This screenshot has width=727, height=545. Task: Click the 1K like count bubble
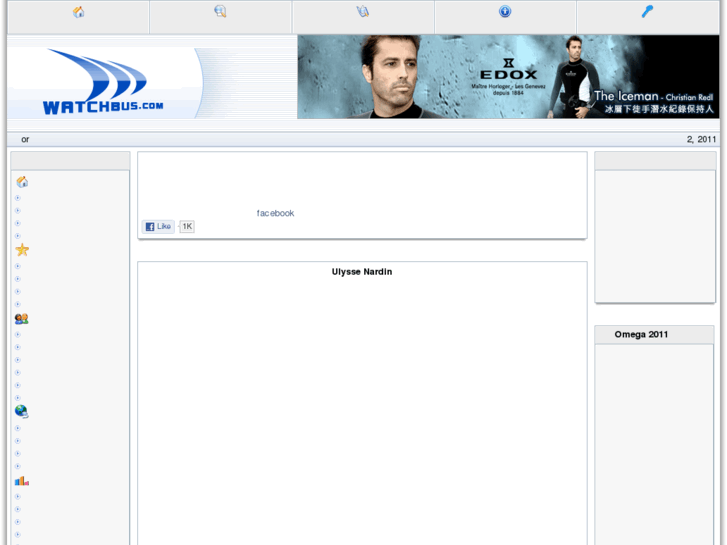click(187, 226)
